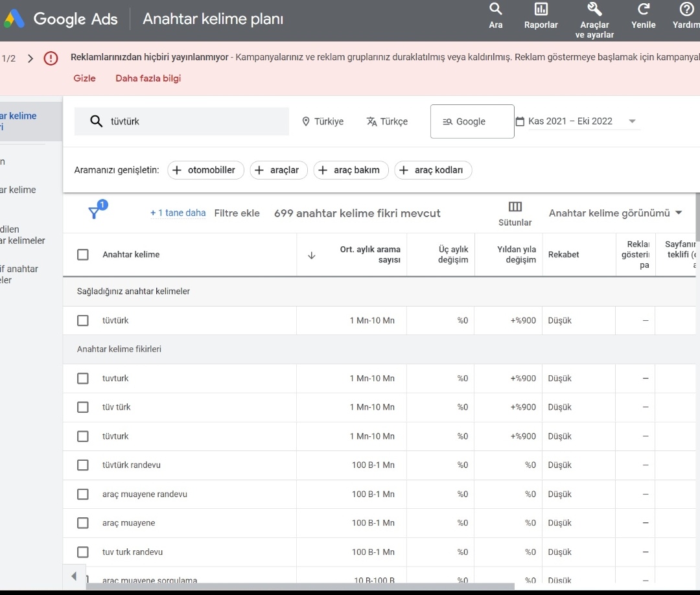Check the araç muayene row
The width and height of the screenshot is (700, 595).
point(82,522)
